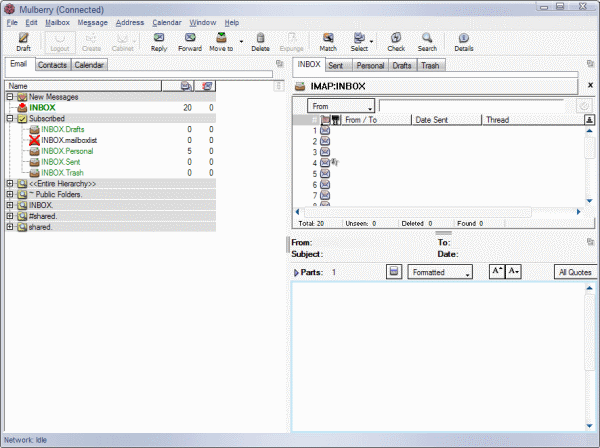Expand the #shared. tree node

point(10,216)
